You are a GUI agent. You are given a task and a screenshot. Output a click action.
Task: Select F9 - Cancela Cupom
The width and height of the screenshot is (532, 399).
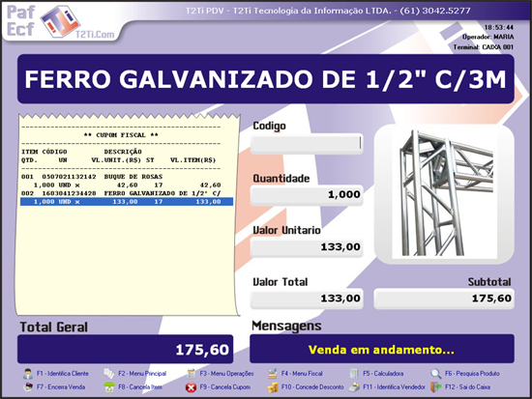coord(225,387)
